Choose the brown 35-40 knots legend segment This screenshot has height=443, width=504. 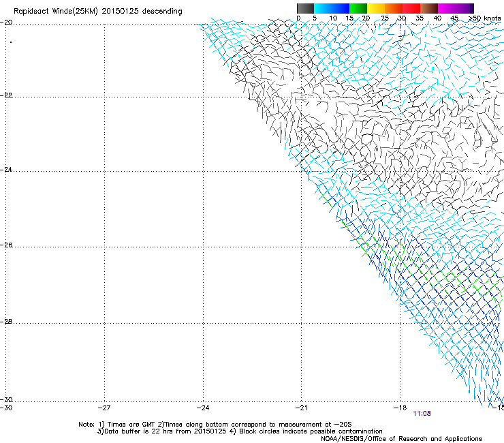(x=429, y=8)
